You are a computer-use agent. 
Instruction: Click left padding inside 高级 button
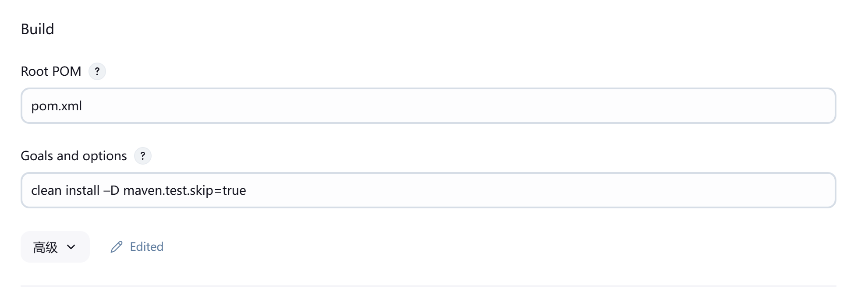(x=26, y=247)
